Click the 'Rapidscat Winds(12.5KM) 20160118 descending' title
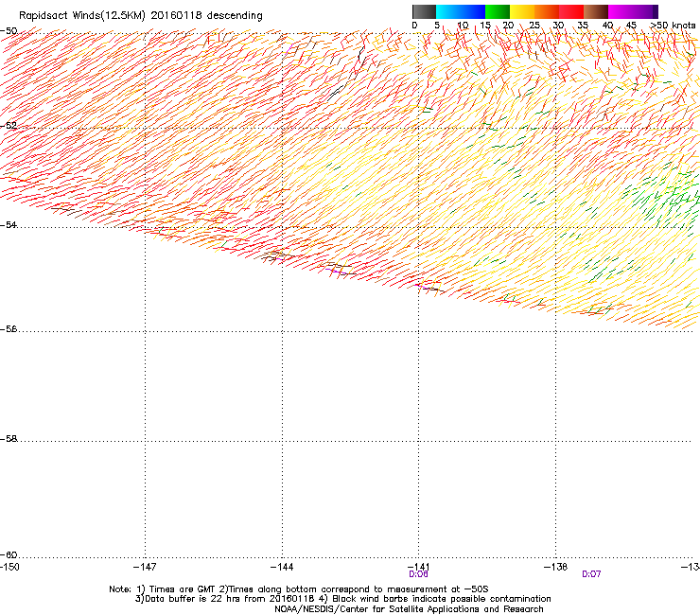 point(141,16)
